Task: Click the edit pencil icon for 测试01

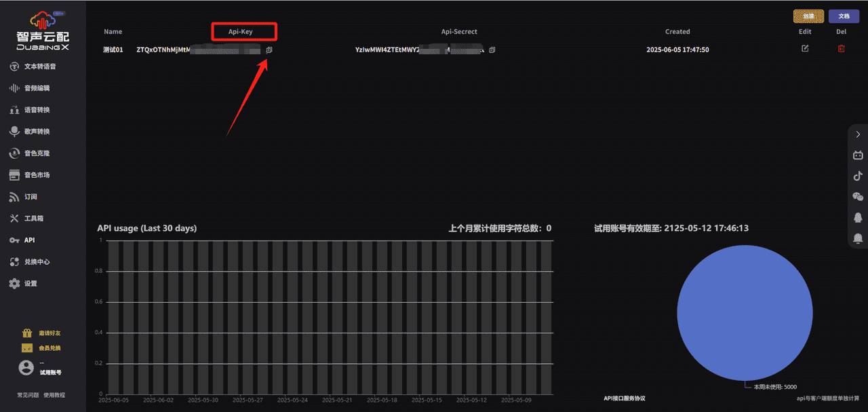Action: click(x=805, y=49)
